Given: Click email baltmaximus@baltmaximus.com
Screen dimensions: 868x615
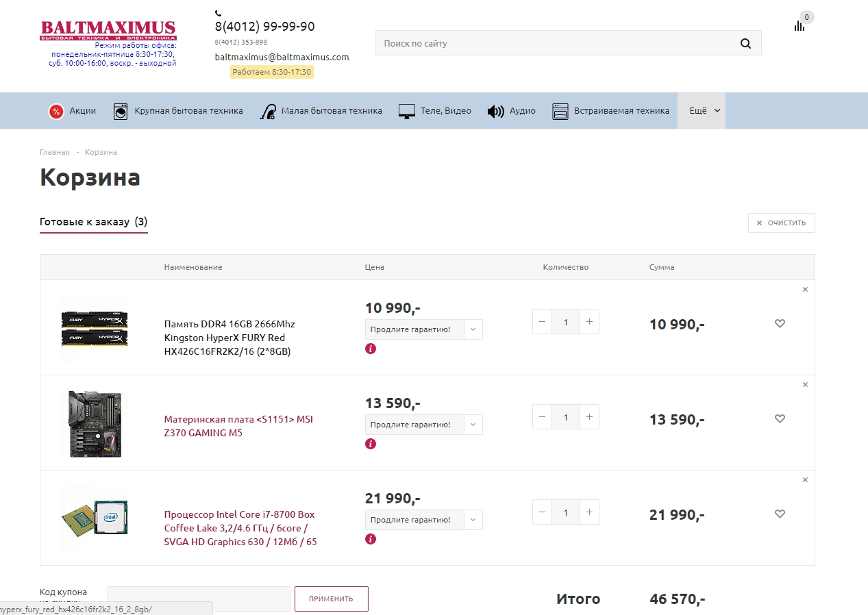Looking at the screenshot, I should (x=282, y=58).
